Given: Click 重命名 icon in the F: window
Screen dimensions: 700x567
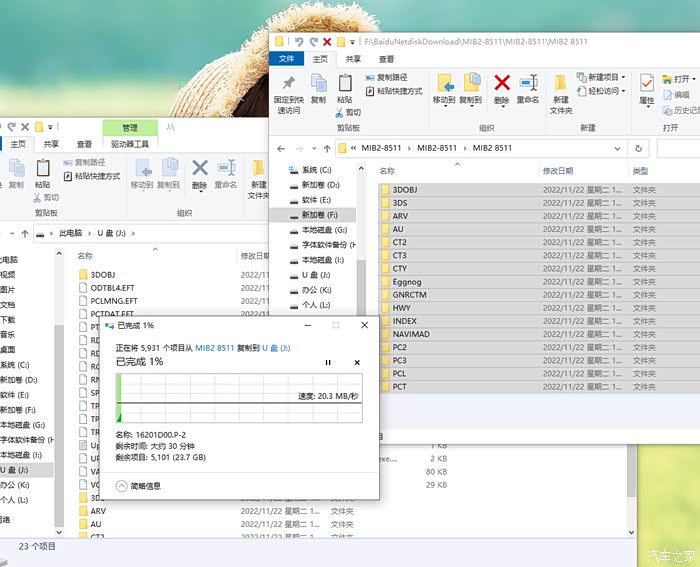Looking at the screenshot, I should tap(528, 84).
